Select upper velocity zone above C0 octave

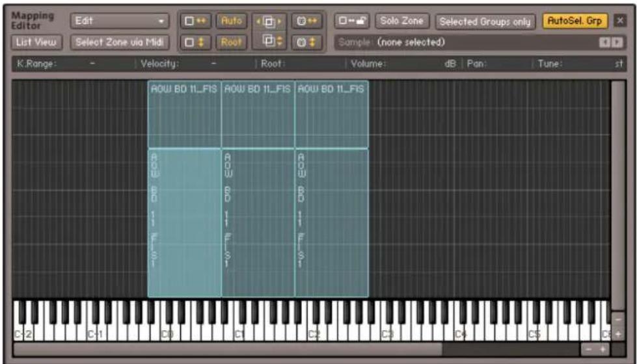tap(184, 114)
